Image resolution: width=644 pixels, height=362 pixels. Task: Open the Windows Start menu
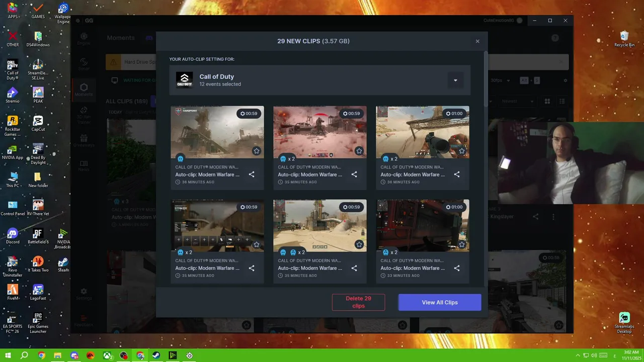[8, 355]
